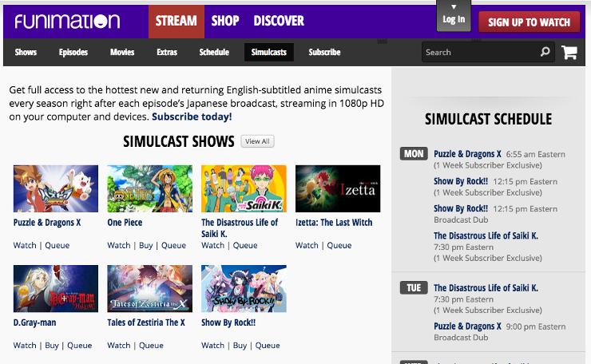This screenshot has height=364, width=591.
Task: Click the MON day badge
Action: point(414,154)
